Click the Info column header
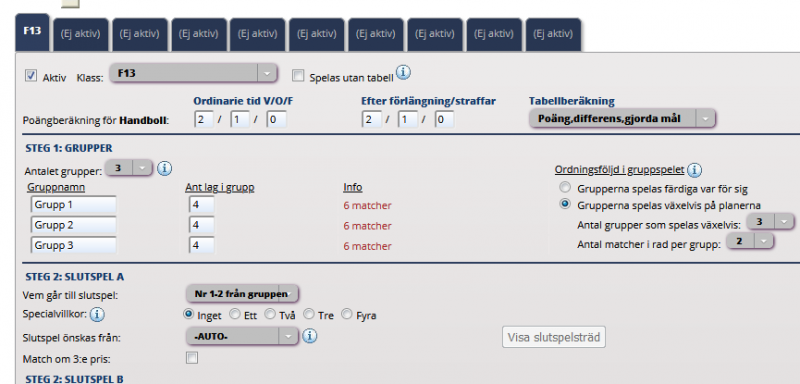800x384 pixels. pyautogui.click(x=353, y=188)
